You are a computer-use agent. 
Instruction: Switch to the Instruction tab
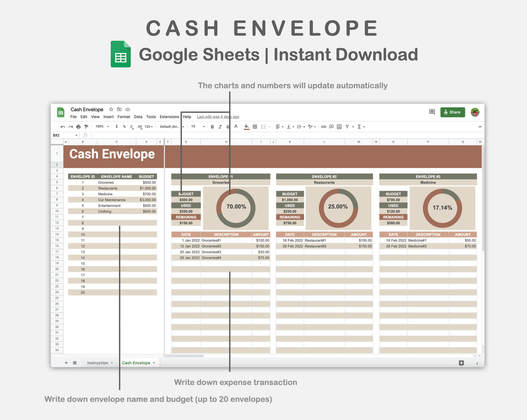click(x=97, y=363)
